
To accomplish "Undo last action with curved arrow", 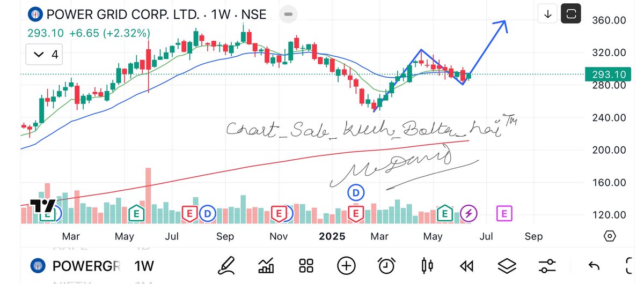I will (593, 265).
